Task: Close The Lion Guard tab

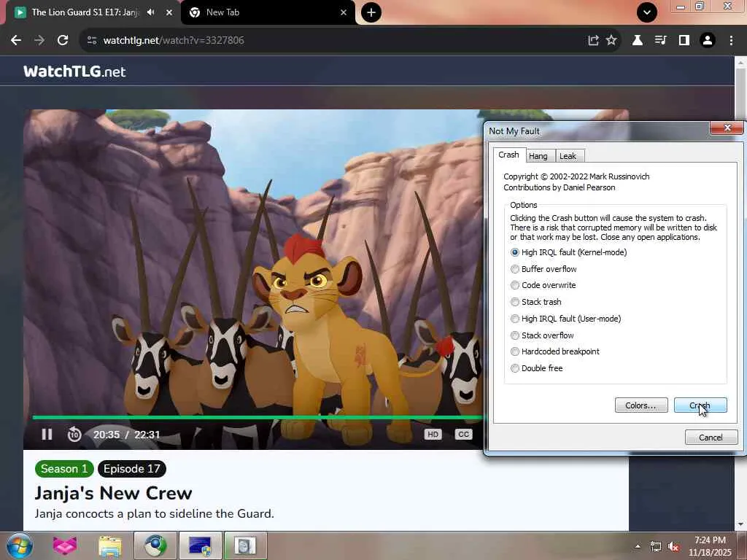Action: point(169,12)
